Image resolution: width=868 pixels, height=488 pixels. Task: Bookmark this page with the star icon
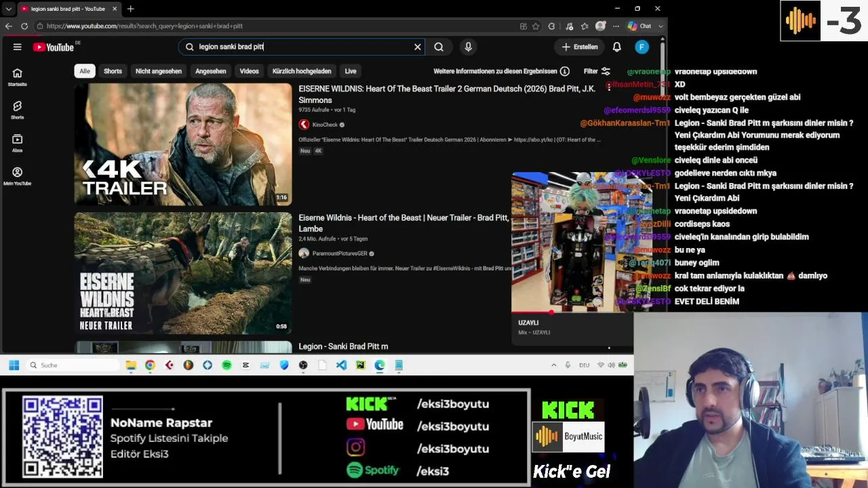pos(536,26)
